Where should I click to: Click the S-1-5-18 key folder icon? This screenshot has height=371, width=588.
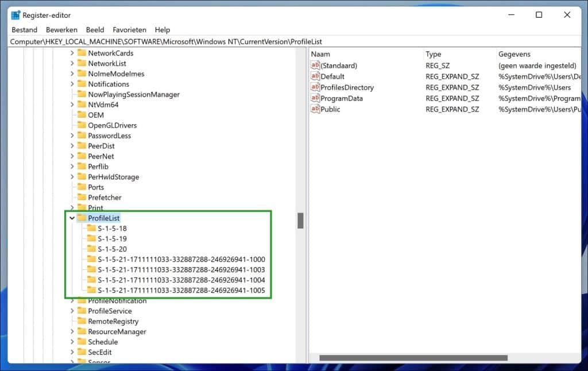[92, 228]
